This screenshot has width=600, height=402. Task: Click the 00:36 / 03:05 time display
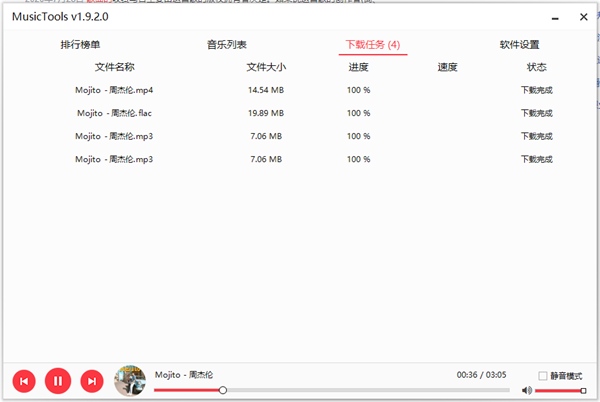point(481,375)
